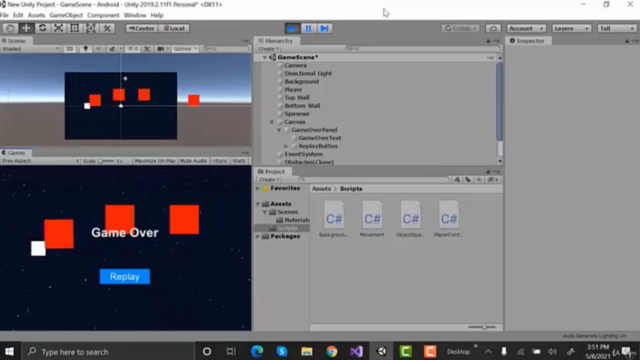
Task: Open Free Aspect dropdown
Action: pos(40,161)
